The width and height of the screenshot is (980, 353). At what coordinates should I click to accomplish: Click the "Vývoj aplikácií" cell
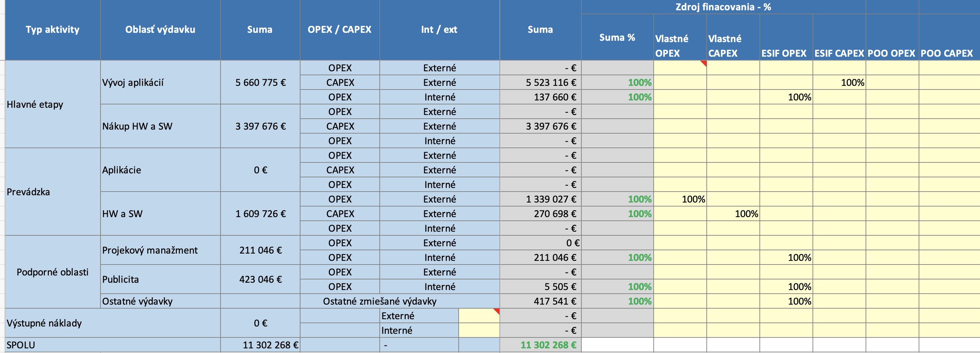click(133, 83)
